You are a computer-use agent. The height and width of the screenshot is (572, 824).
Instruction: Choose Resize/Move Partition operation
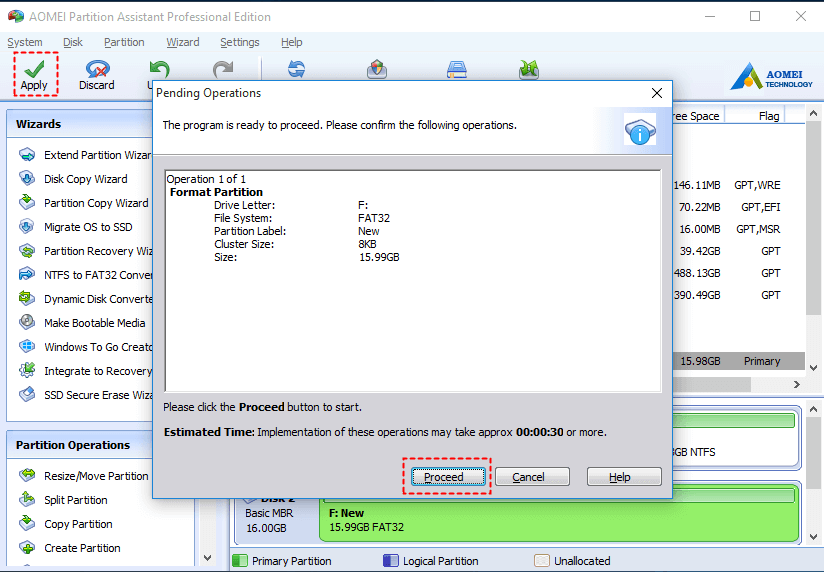[84, 476]
